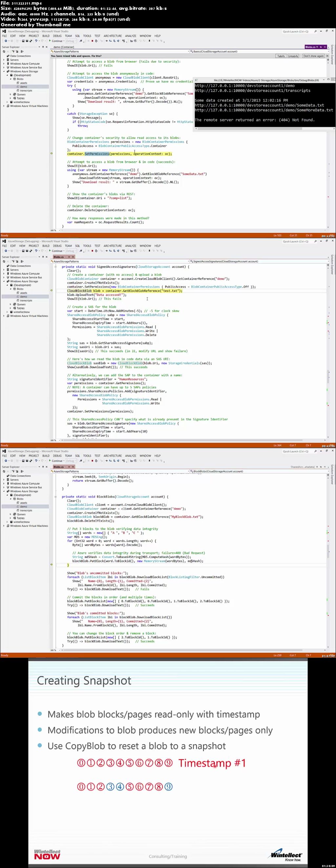Click red Stop Debugging square in the 01:07:59 frame
336x868 pixels.
(x=92, y=461)
